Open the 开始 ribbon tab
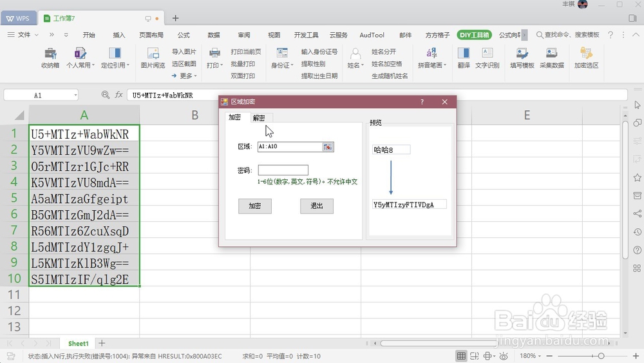 (x=89, y=35)
